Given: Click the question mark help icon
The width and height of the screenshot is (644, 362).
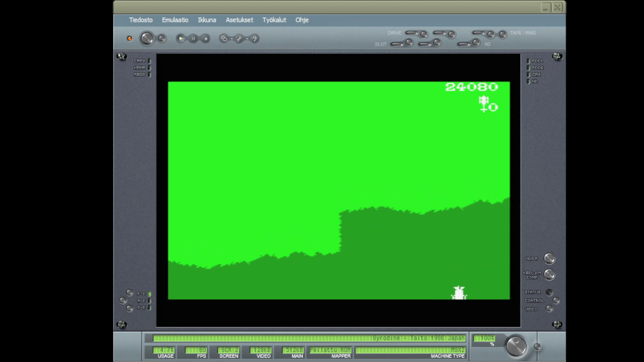Looking at the screenshot, I should click(x=254, y=39).
